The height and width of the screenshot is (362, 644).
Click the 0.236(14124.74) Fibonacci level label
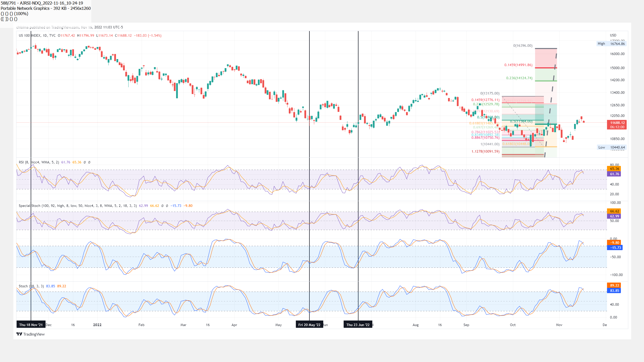pyautogui.click(x=519, y=78)
